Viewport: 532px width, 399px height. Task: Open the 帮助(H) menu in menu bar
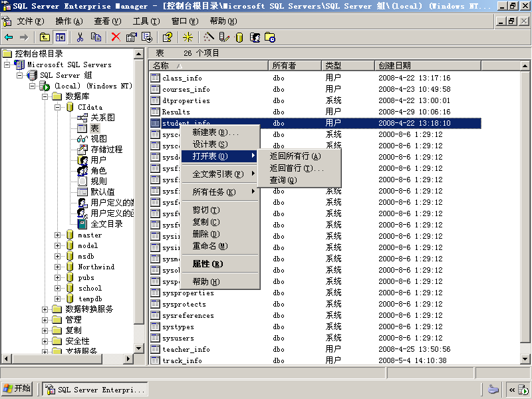tap(223, 21)
